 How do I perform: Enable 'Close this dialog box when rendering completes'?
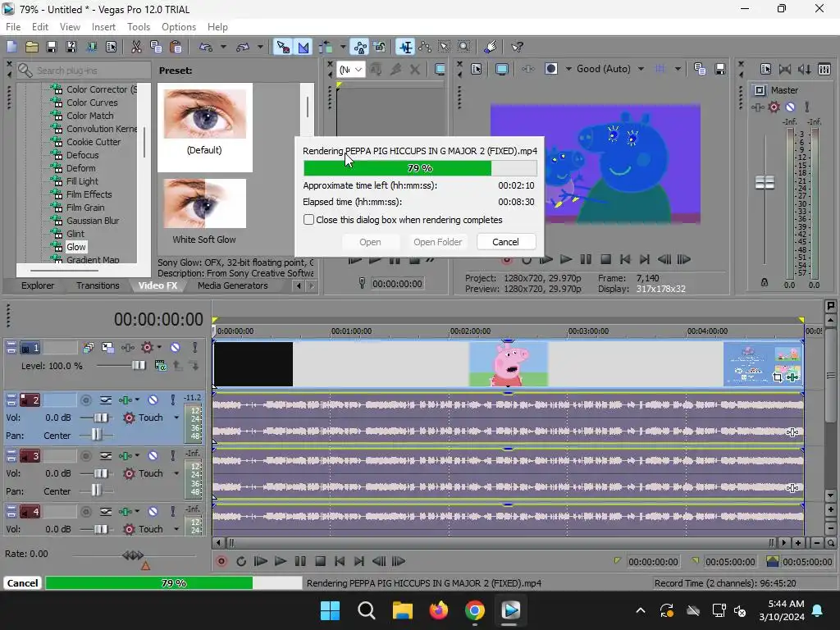[308, 220]
